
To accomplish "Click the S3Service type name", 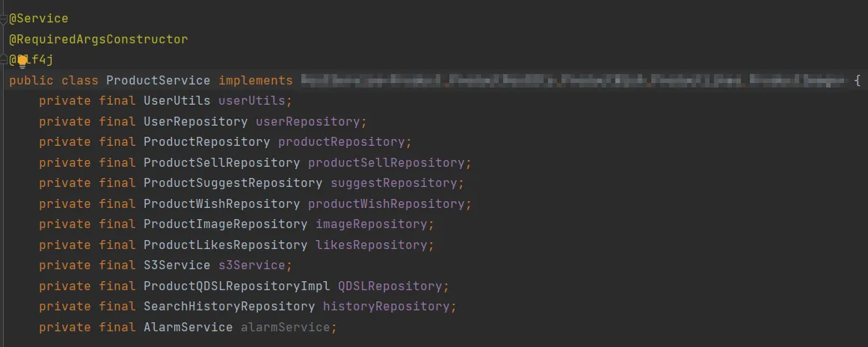I will click(176, 265).
